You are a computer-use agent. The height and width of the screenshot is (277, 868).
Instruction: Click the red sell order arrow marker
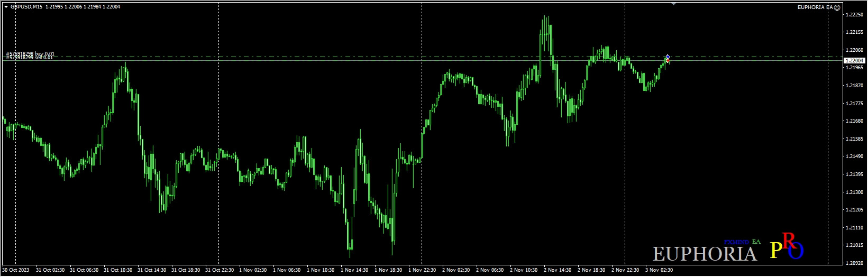(x=668, y=61)
